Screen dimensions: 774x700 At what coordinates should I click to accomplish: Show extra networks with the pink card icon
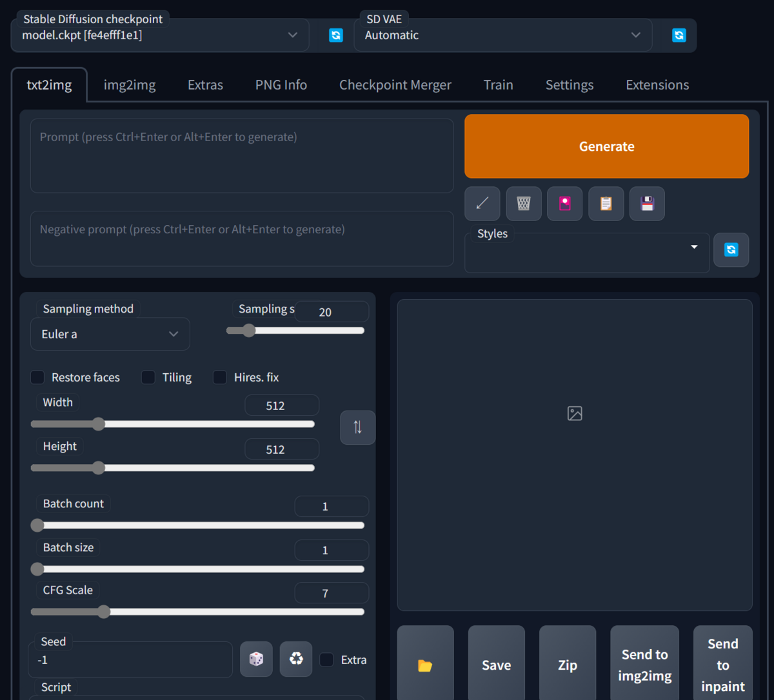pos(565,204)
